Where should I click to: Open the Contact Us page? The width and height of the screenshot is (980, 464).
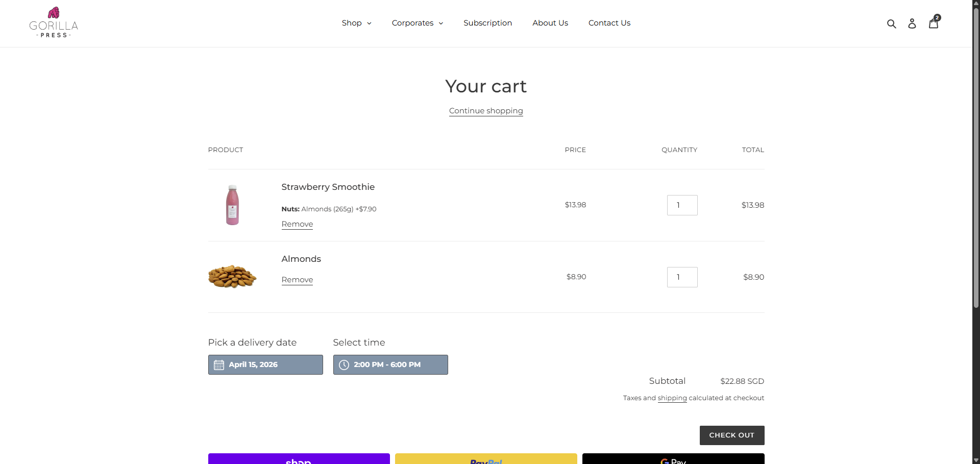(609, 23)
